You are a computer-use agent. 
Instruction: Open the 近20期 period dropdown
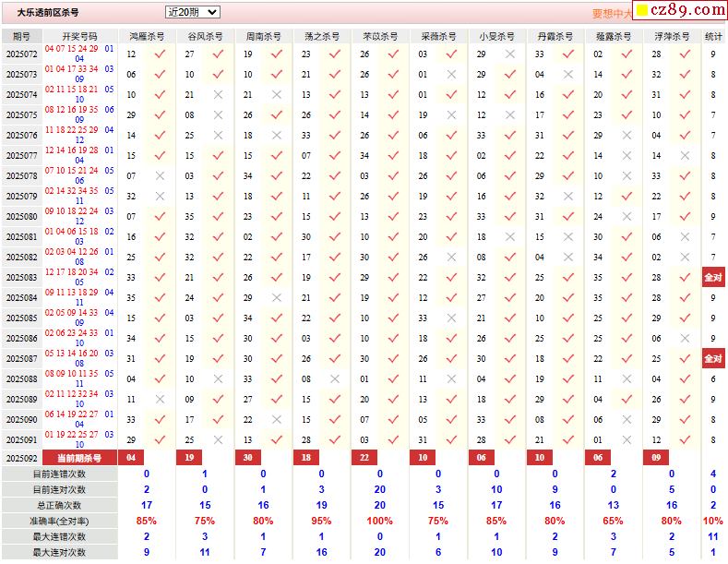pyautogui.click(x=192, y=12)
